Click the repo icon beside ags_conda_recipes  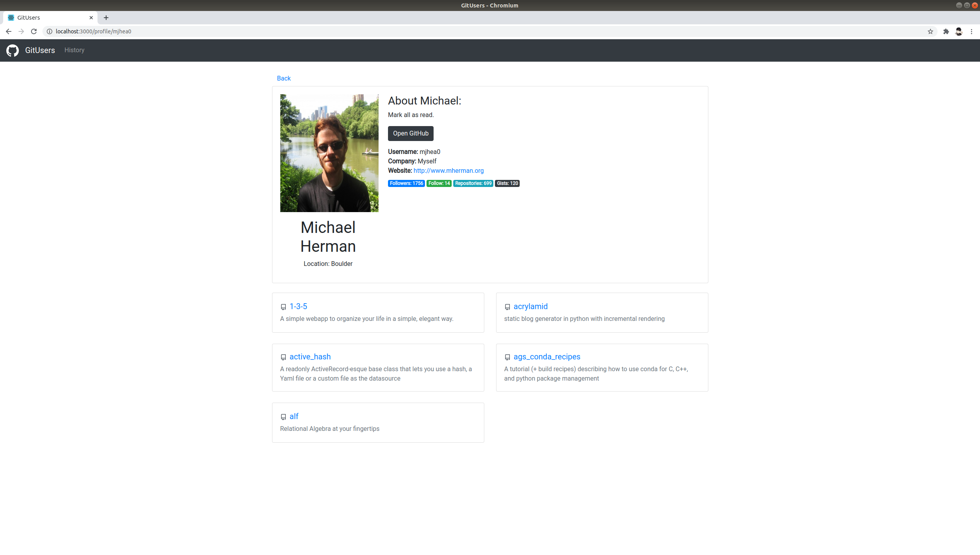(507, 357)
